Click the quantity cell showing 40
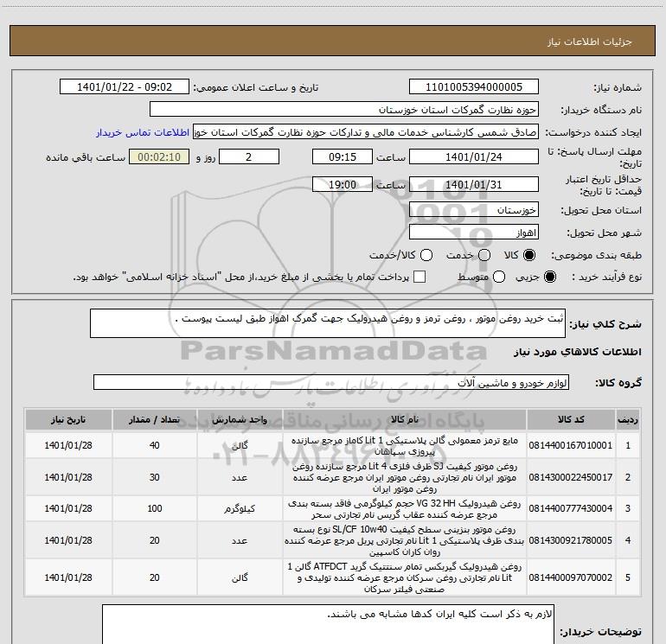This screenshot has width=666, height=644. click(x=154, y=445)
